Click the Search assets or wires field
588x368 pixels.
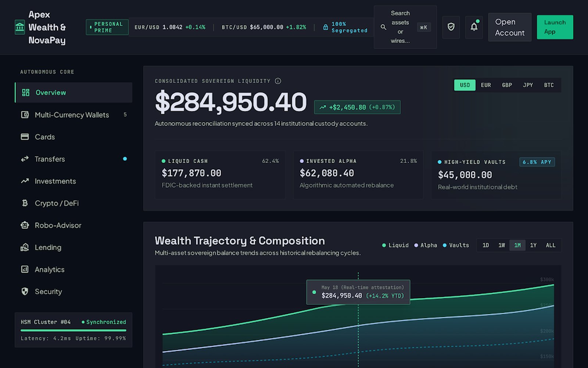pos(405,27)
